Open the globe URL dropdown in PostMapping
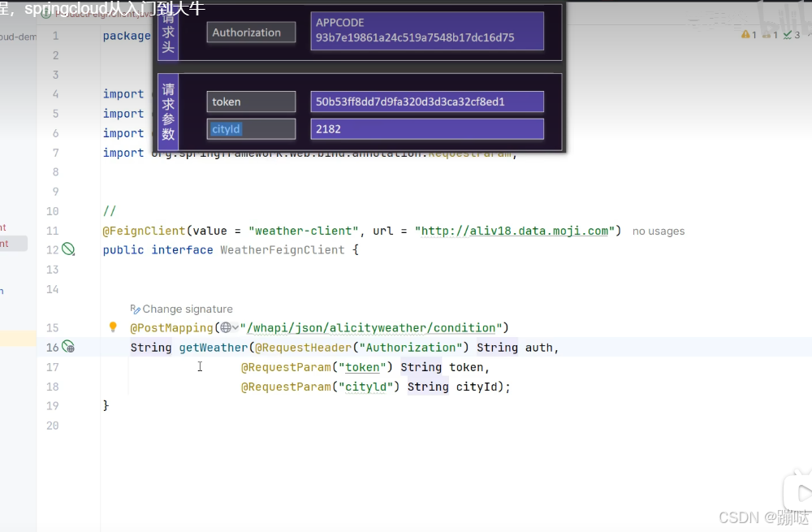This screenshot has width=812, height=532. [230, 327]
